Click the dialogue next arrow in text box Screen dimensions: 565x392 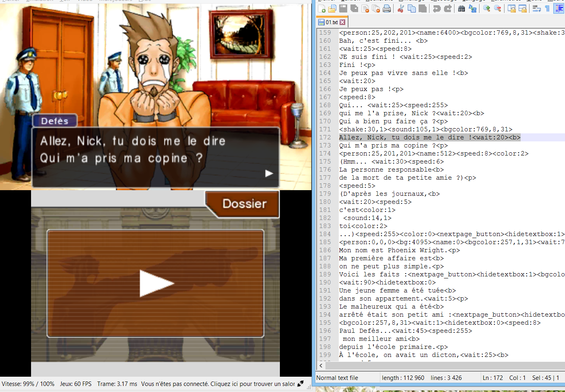269,173
